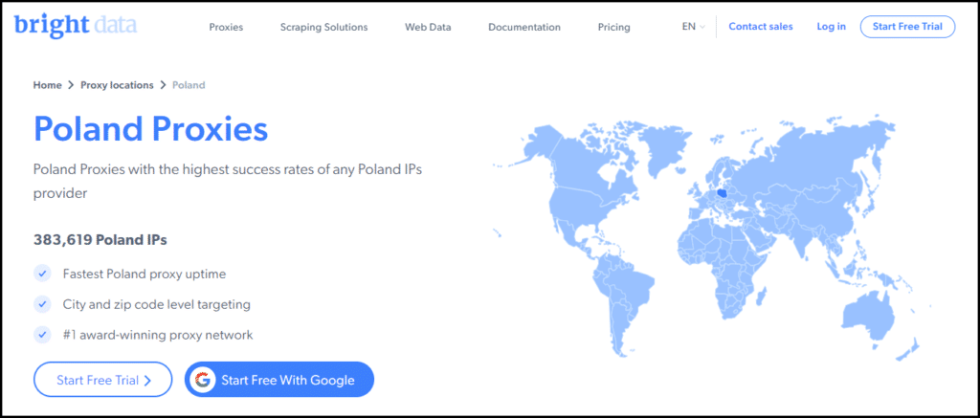Click the Log in link
Screen dimensions: 980x418
coord(832,26)
